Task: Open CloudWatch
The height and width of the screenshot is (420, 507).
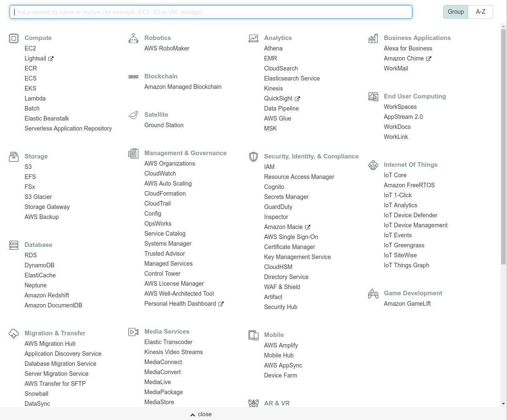Action: [160, 174]
